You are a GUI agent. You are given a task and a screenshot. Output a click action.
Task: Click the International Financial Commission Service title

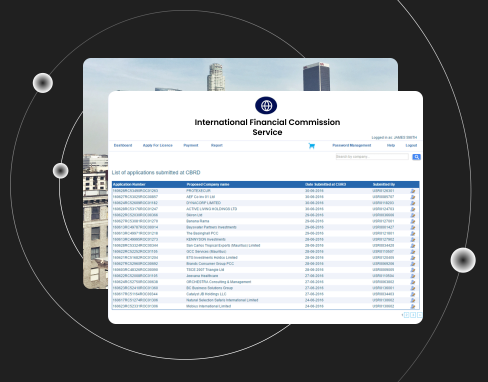pos(267,127)
